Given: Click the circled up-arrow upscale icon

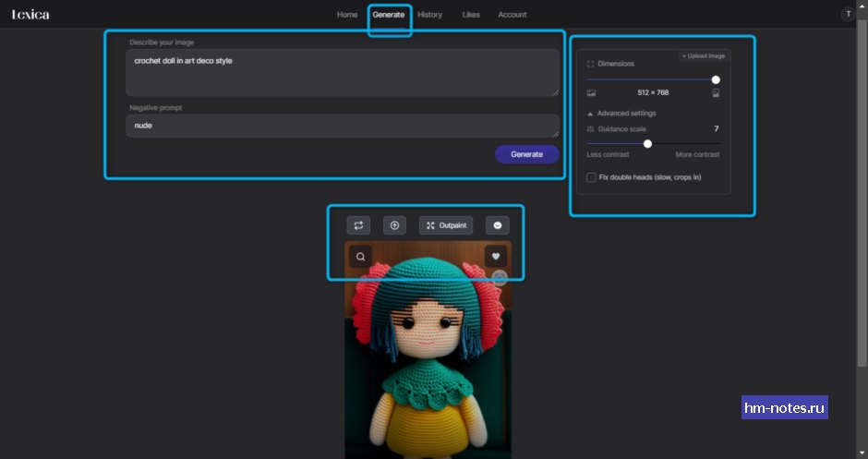Looking at the screenshot, I should point(394,225).
